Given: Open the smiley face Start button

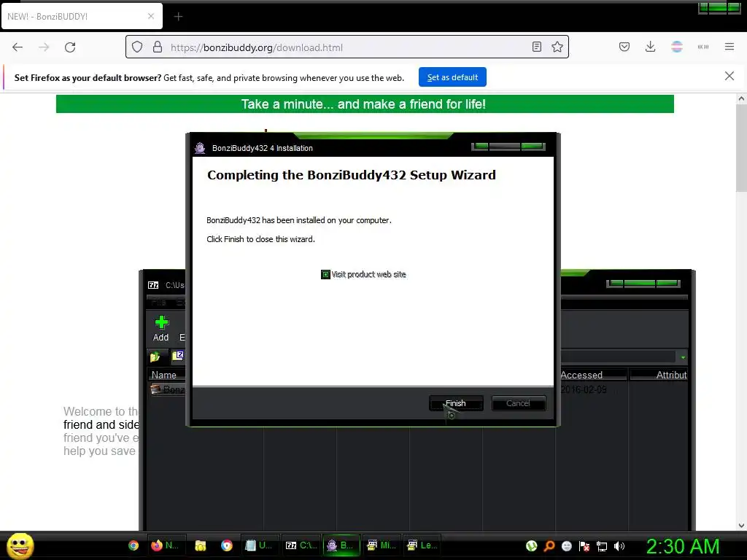Looking at the screenshot, I should (20, 545).
